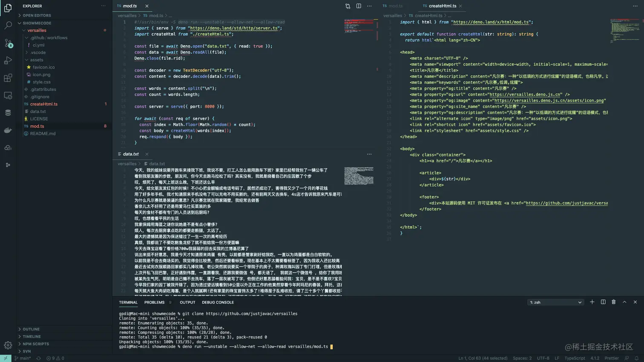The height and width of the screenshot is (362, 644).
Task: Open the Remote Explorer view
Action: coord(8,95)
